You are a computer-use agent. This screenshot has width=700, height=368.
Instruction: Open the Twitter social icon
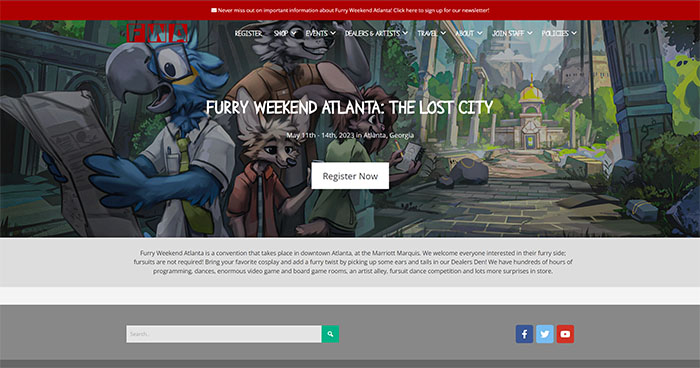coord(545,334)
